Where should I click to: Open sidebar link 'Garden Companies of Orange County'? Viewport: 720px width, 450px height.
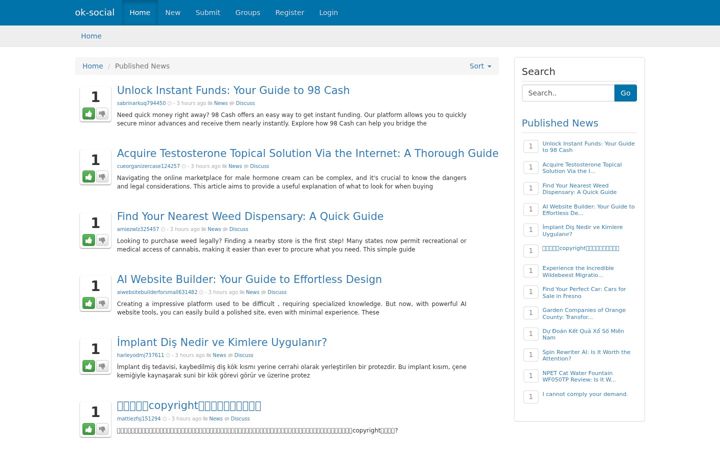click(584, 314)
